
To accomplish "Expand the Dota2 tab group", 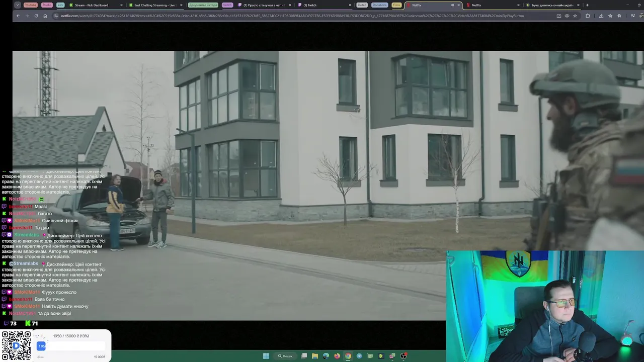I will coord(362,5).
